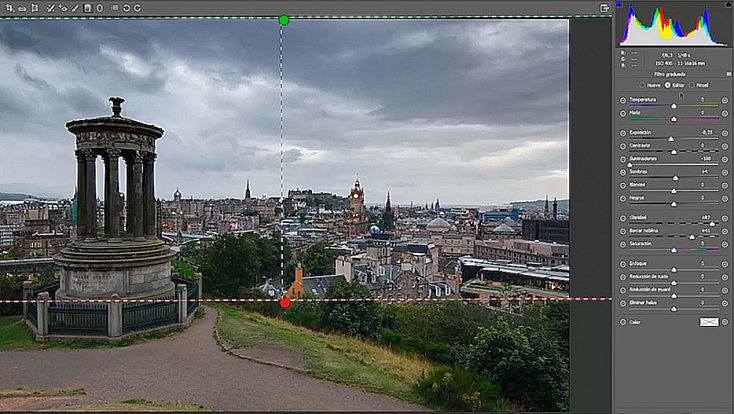
Task: Increase Reducción de ruido with plus button
Action: [x=725, y=277]
